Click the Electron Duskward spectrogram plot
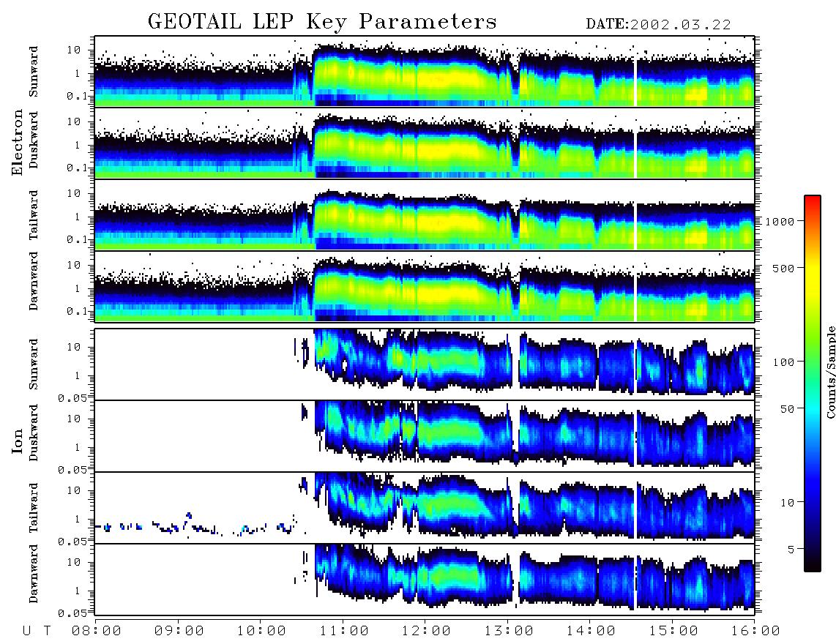Viewport: 836px width, 644px height. click(x=425, y=143)
